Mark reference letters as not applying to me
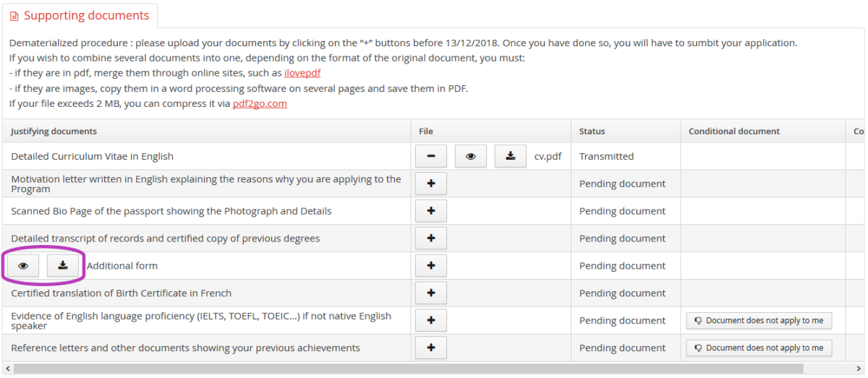Viewport: 868px width, 378px height. 759,348
